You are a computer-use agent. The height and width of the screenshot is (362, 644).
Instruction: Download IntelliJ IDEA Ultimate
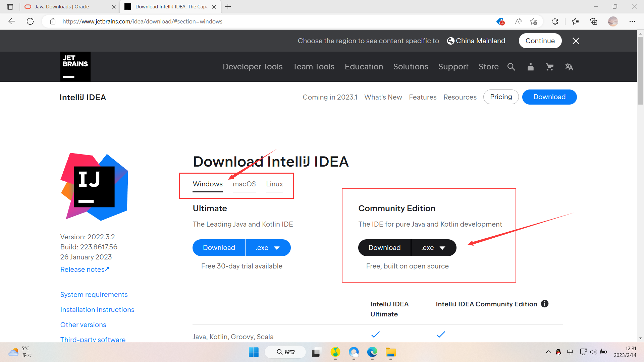pos(219,248)
